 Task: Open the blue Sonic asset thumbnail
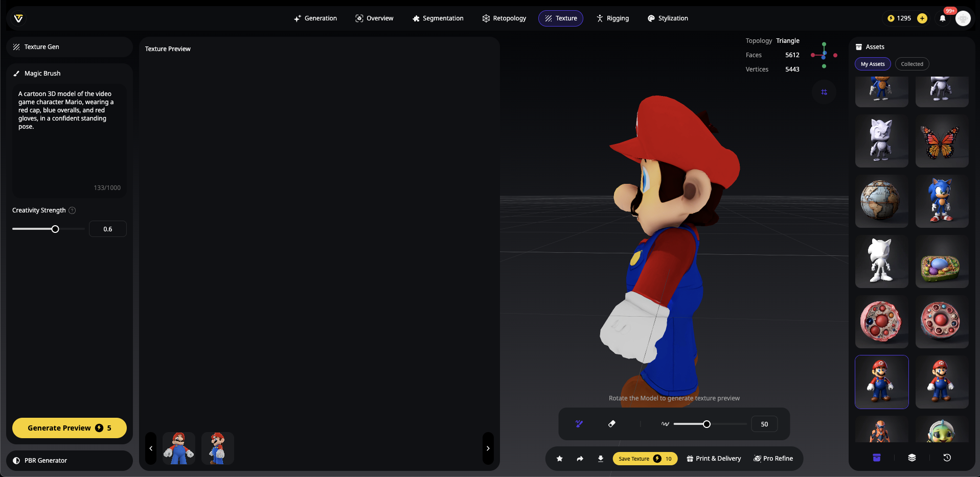point(942,201)
